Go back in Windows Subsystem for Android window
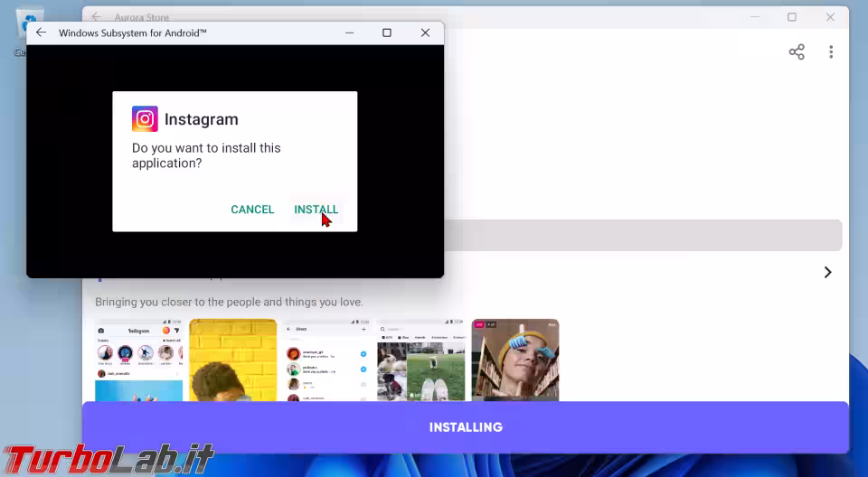The image size is (868, 477). tap(41, 33)
